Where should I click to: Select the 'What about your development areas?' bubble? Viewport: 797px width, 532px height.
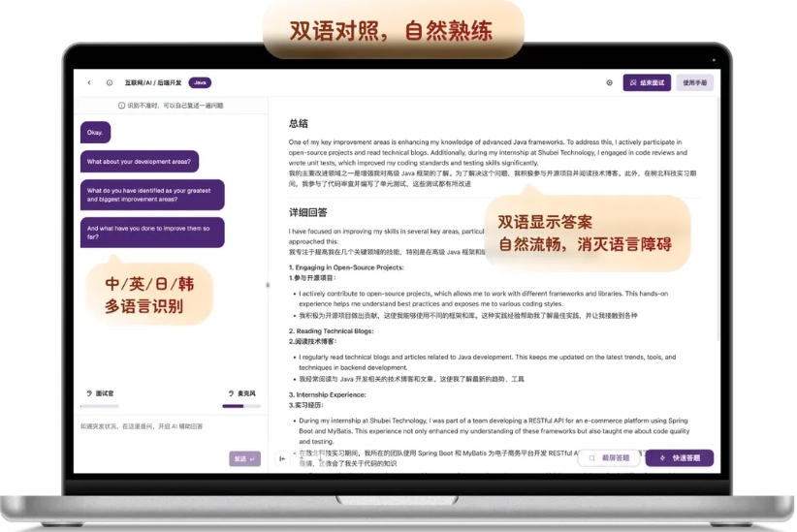140,162
